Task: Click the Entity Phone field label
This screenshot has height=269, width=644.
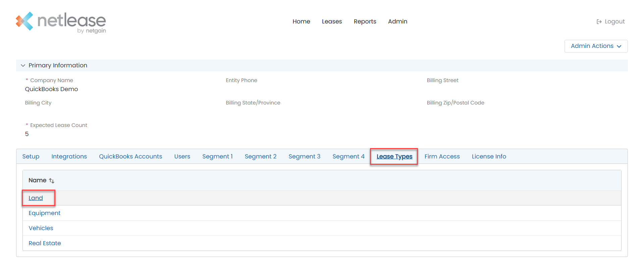Action: click(241, 80)
